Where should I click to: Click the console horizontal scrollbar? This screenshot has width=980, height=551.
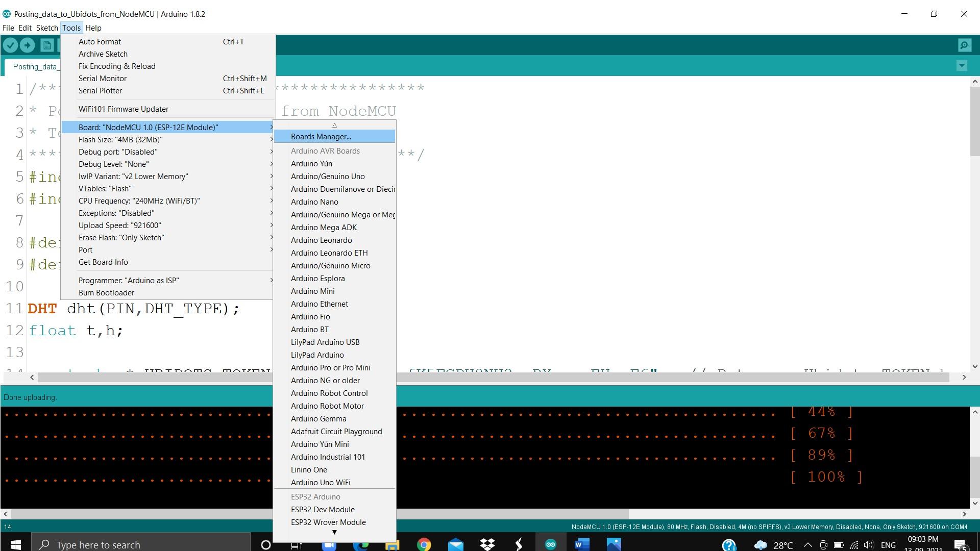point(320,514)
